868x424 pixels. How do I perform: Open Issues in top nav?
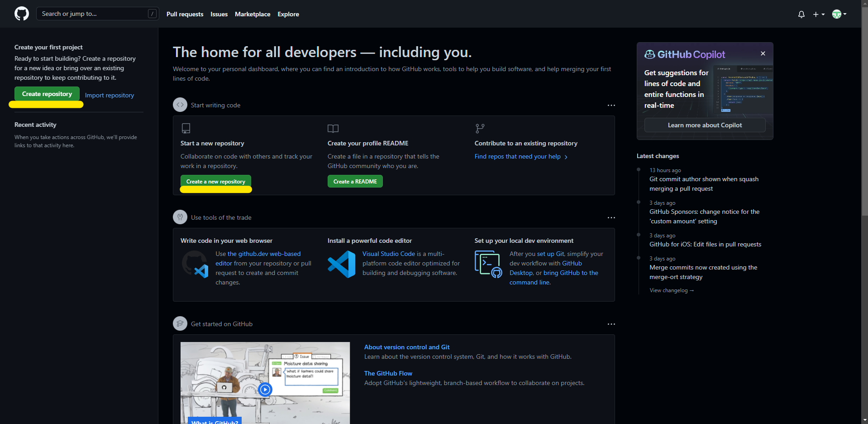click(219, 14)
